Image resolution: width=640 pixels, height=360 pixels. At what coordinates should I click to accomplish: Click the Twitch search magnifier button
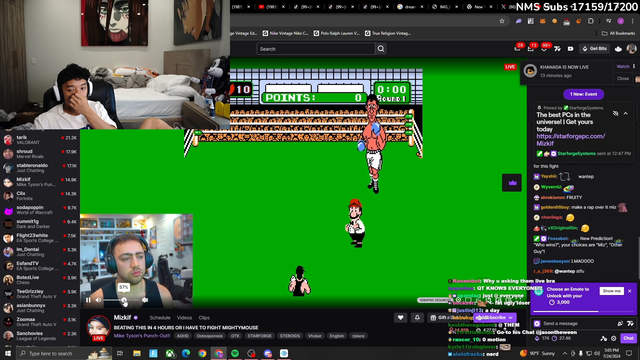tap(381, 49)
